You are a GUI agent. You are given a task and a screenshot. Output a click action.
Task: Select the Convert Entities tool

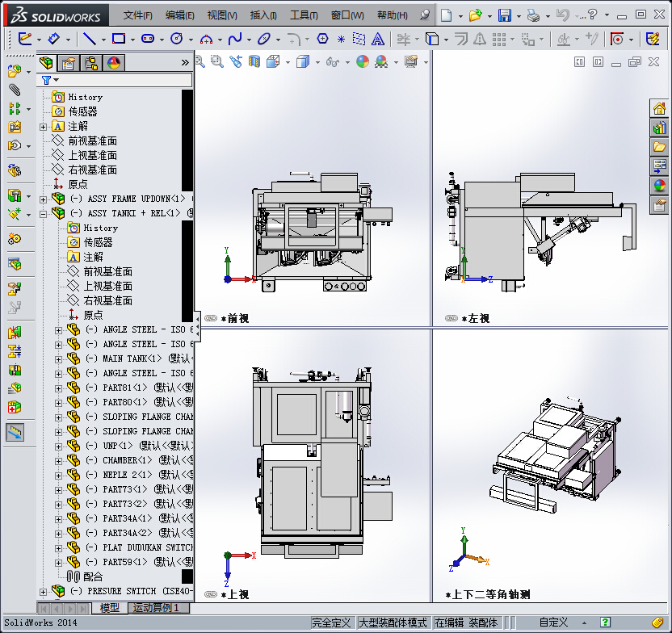[432, 40]
